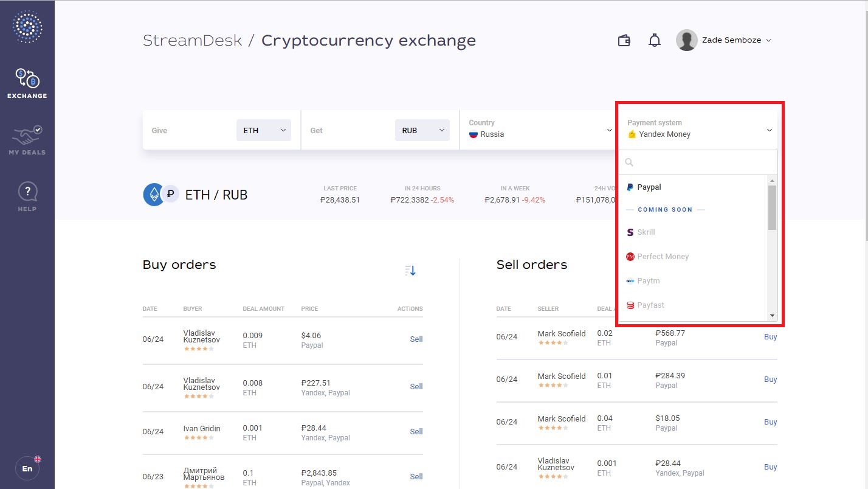Click Sell for Vladislav Kuznetsov's 0.009 ETH order

point(416,339)
